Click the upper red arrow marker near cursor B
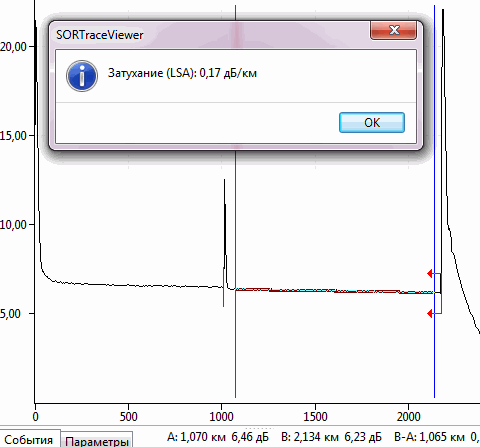The image size is (480, 447). 430,274
